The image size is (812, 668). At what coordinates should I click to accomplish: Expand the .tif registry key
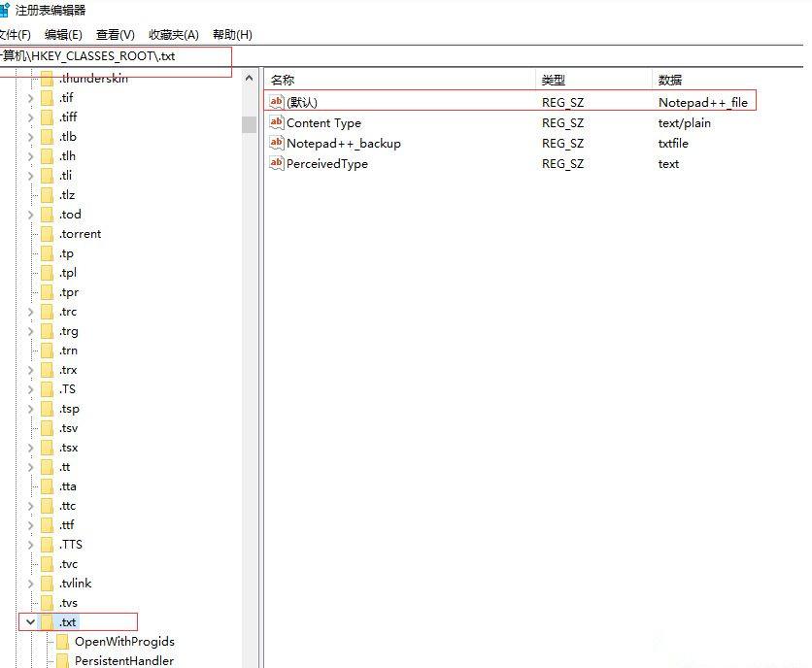(30, 97)
